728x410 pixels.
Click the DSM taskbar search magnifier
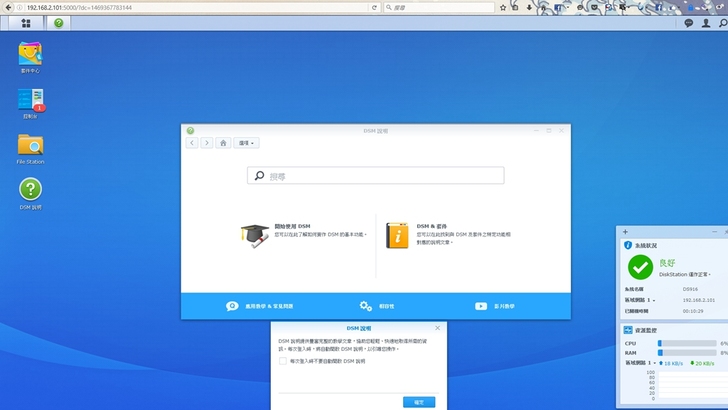[723, 23]
